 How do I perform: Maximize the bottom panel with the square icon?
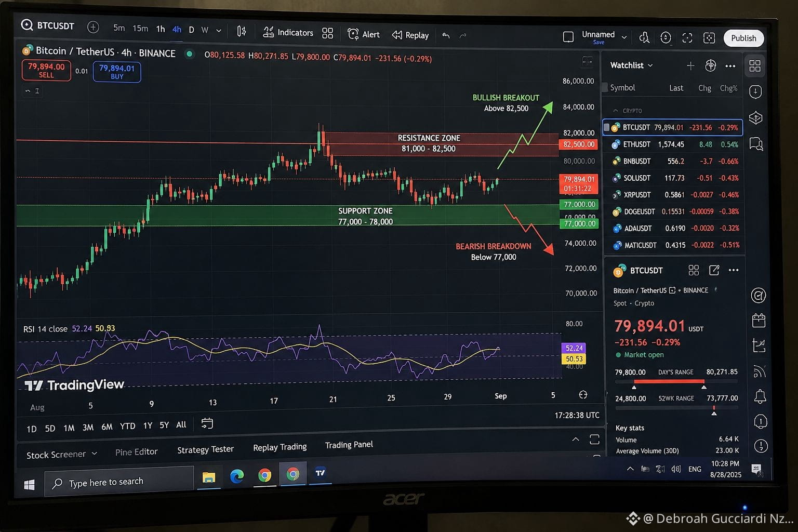coord(594,440)
